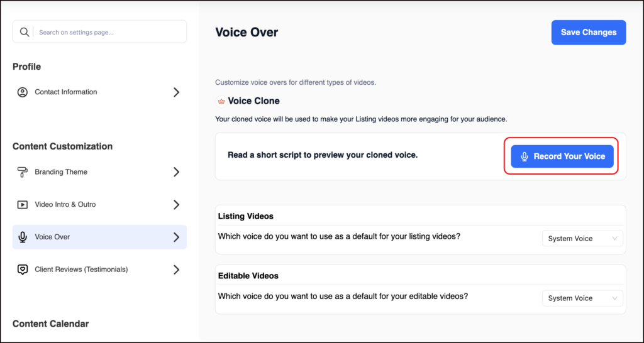Click the Client Reviews heart message icon

pyautogui.click(x=23, y=269)
